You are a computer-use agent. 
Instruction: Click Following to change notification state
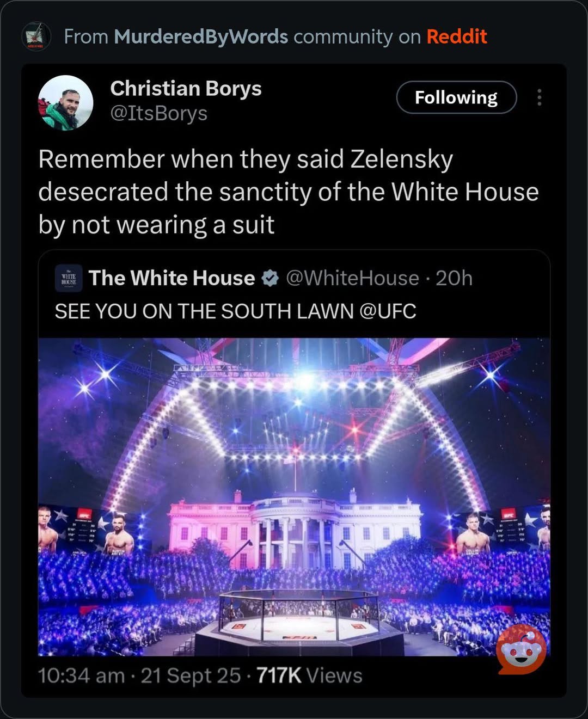pos(457,97)
